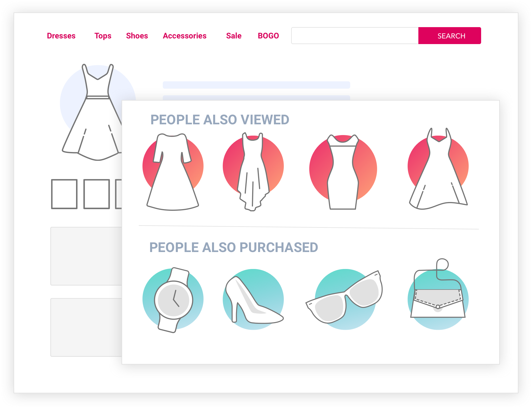The height and width of the screenshot is (408, 532).
Task: Open the Shoes category
Action: (x=137, y=36)
